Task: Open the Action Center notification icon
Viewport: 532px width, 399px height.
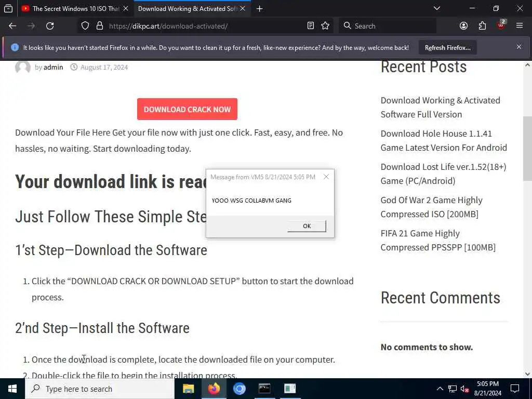Action: (x=515, y=389)
